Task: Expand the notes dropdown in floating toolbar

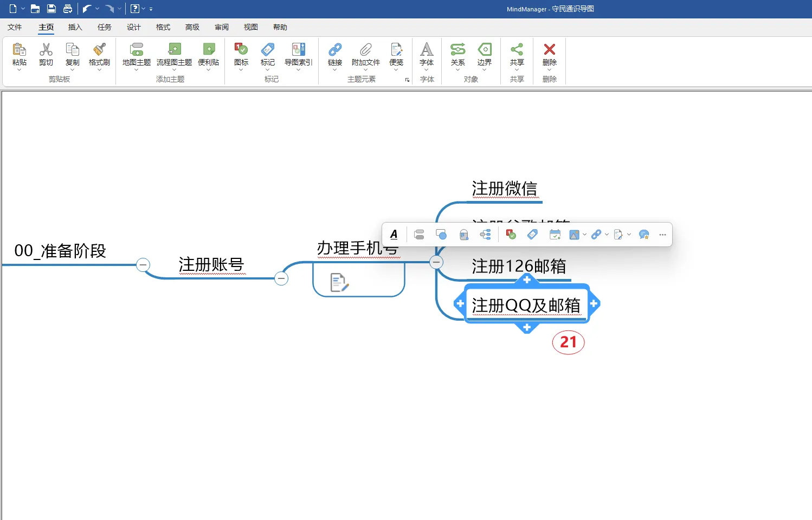Action: tap(629, 235)
